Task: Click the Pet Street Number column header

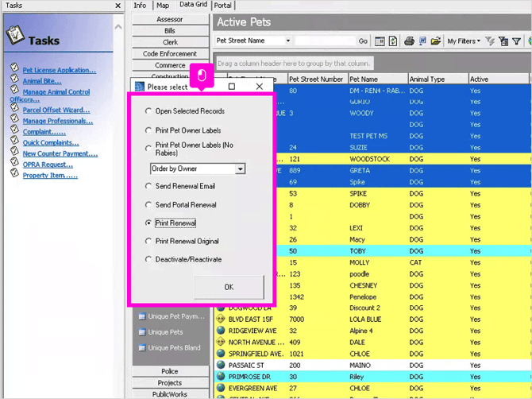Action: coord(318,79)
